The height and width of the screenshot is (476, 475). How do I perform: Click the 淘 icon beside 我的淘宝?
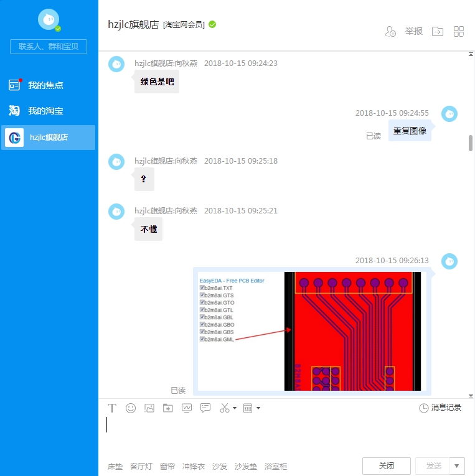(x=14, y=111)
